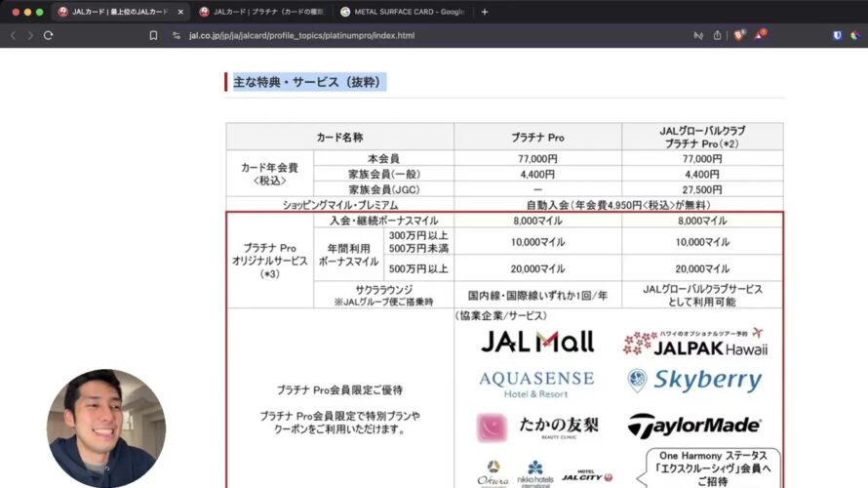Click the JAL Mall logo
Image resolution: width=868 pixels, height=488 pixels.
point(537,342)
